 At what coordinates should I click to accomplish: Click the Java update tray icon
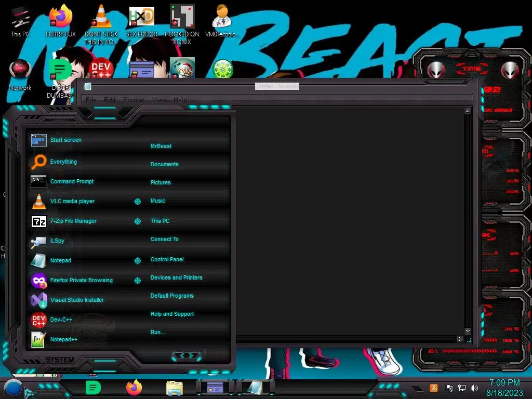coord(434,388)
